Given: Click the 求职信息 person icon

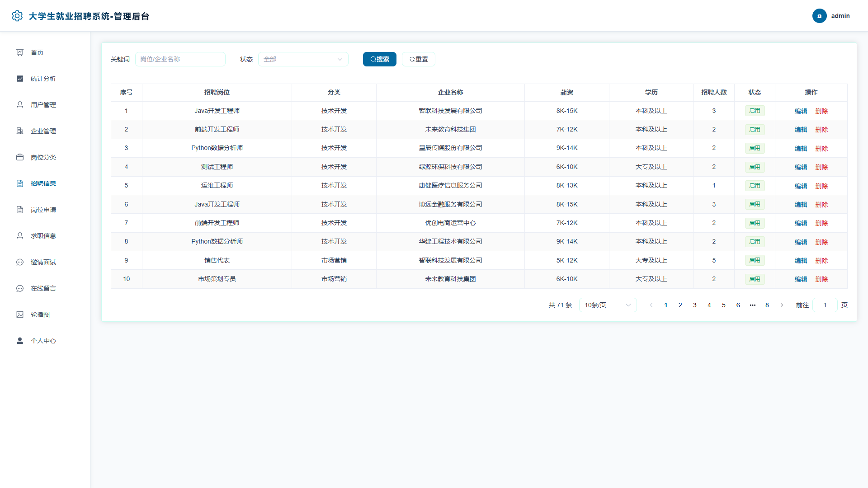Looking at the screenshot, I should coord(20,236).
